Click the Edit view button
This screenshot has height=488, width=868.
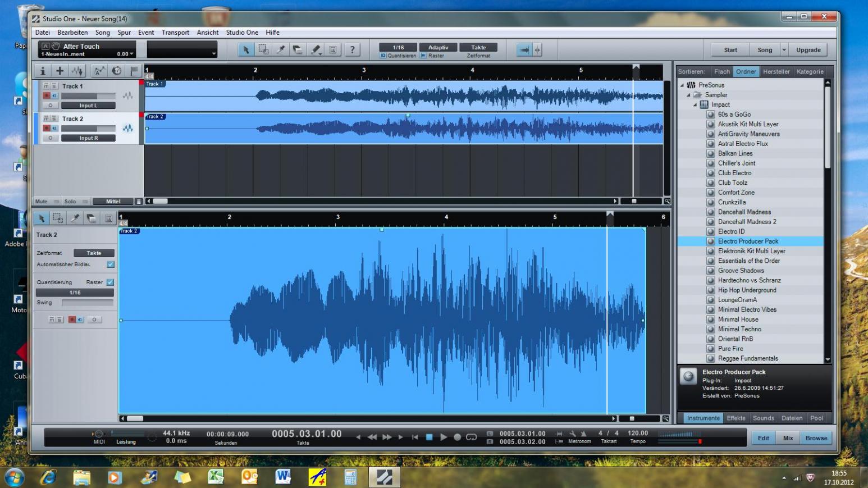(764, 438)
